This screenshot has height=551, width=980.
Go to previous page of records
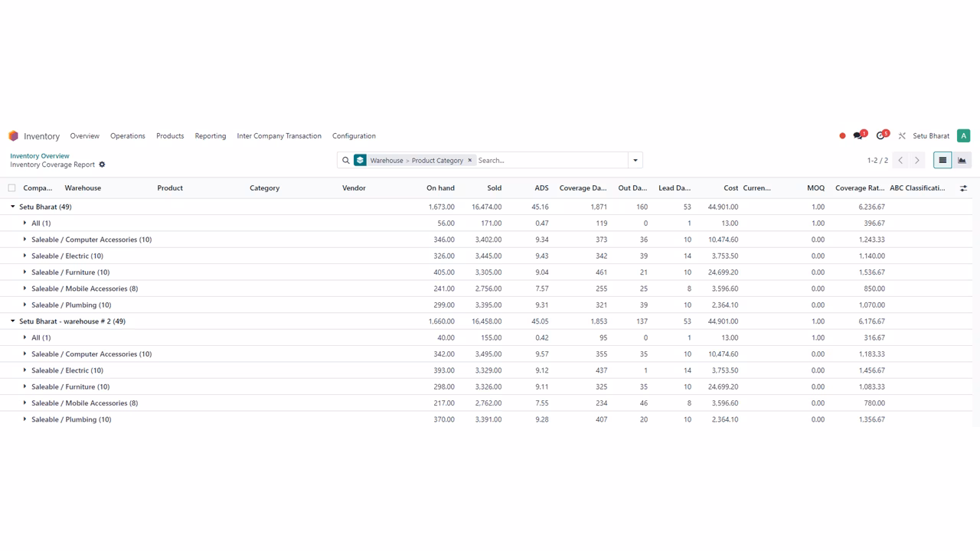point(900,160)
